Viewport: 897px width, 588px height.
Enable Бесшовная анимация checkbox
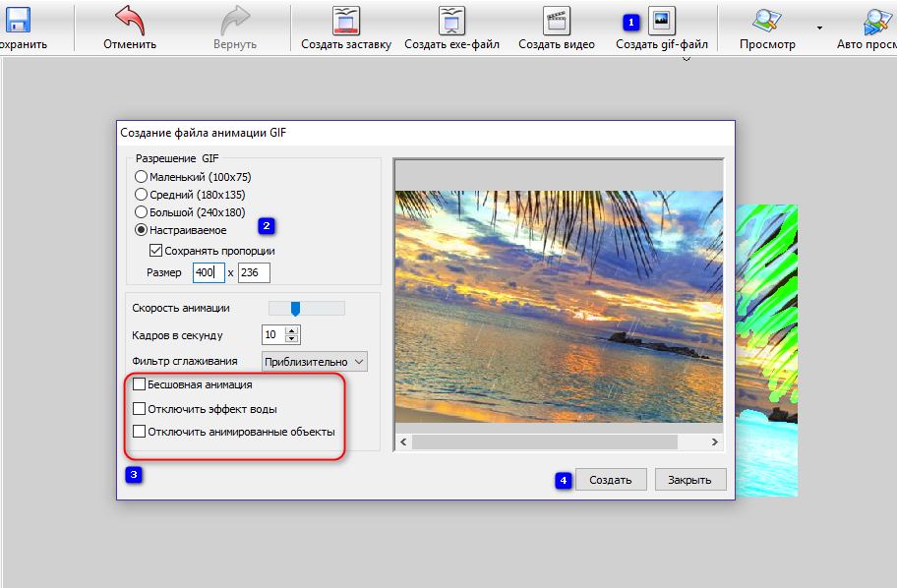tap(139, 384)
